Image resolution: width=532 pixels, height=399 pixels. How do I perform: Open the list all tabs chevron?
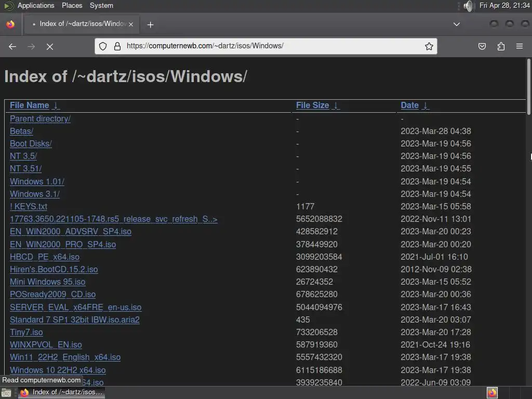[457, 24]
